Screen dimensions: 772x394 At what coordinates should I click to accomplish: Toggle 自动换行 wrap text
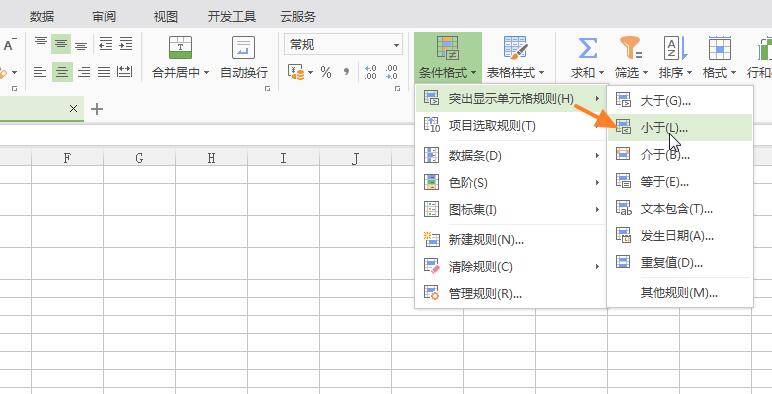[x=244, y=57]
